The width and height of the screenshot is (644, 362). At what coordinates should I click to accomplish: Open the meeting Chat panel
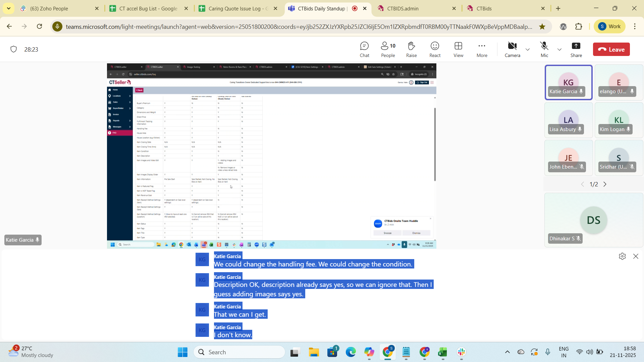[364, 49]
